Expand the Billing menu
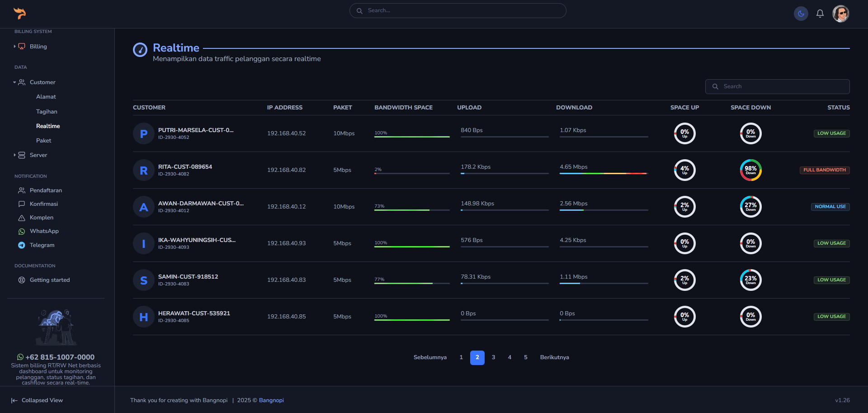The height and width of the screenshot is (413, 868). point(38,47)
